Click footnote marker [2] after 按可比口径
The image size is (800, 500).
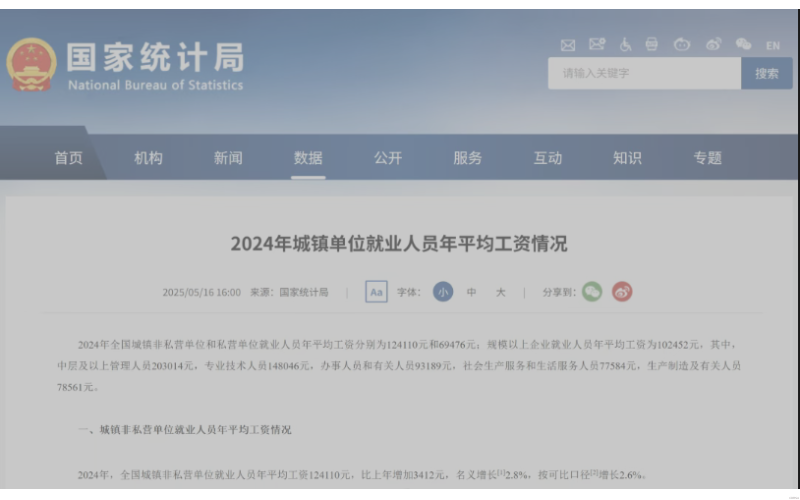594,472
